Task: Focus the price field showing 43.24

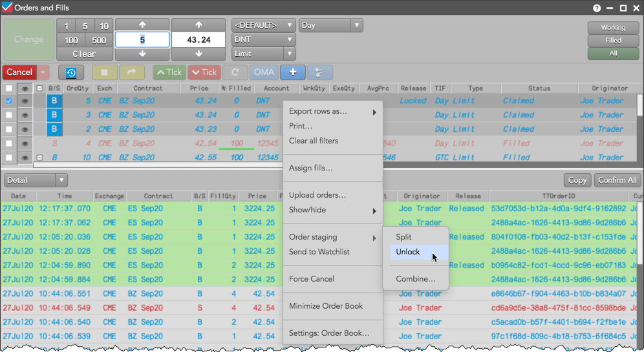Action: coord(199,40)
